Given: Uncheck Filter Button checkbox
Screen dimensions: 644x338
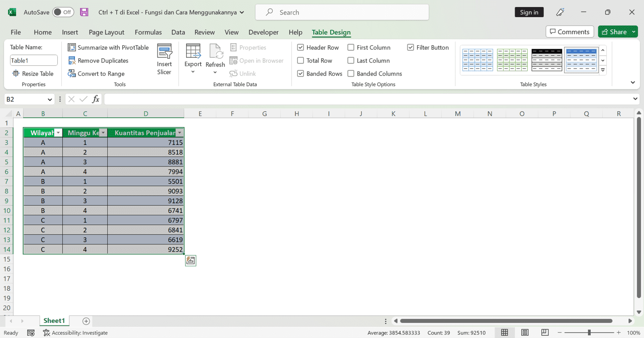Looking at the screenshot, I should click(x=411, y=47).
